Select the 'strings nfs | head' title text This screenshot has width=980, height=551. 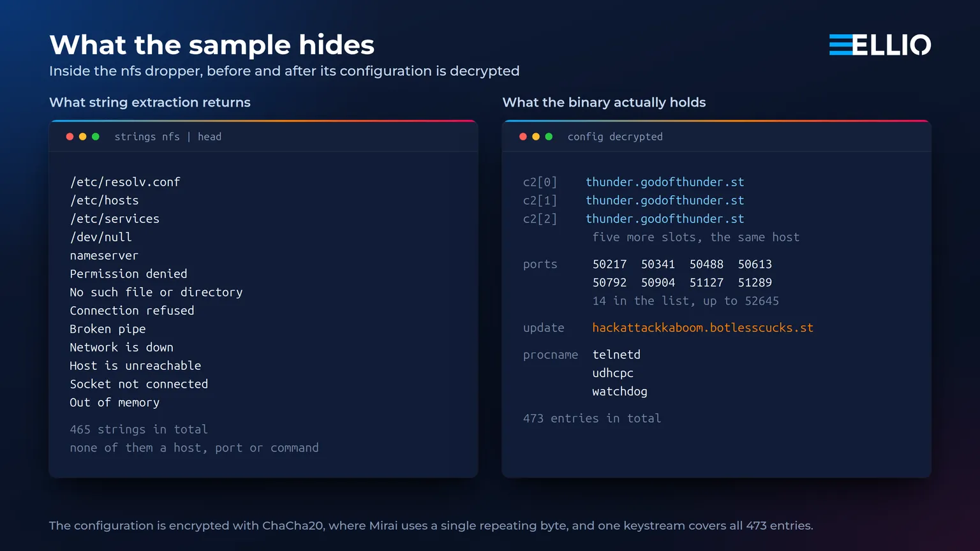(x=168, y=136)
